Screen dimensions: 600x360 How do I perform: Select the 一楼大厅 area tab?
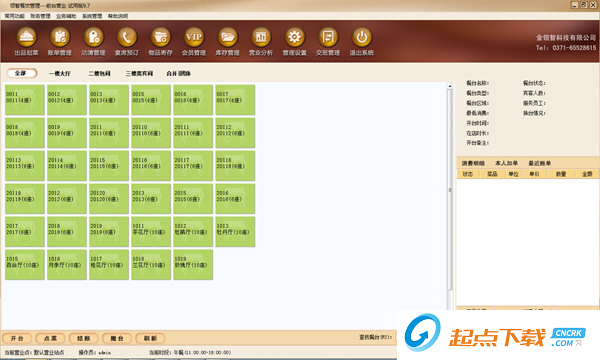click(x=60, y=73)
